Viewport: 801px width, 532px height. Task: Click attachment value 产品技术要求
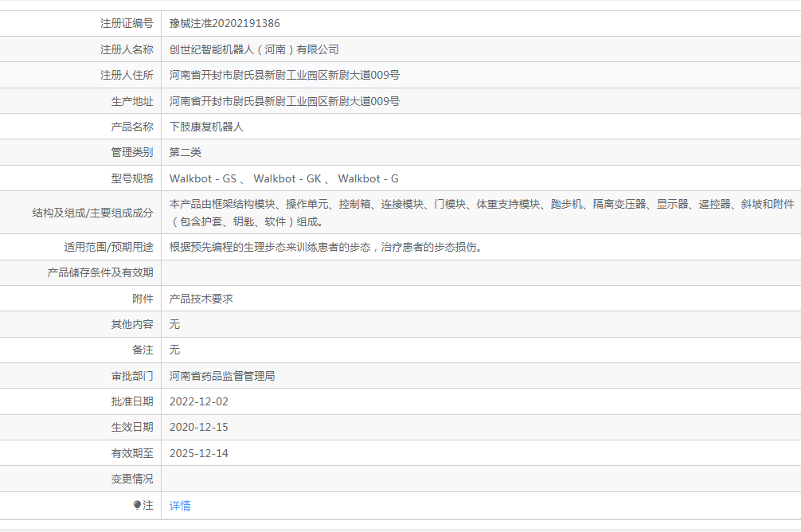tap(201, 299)
